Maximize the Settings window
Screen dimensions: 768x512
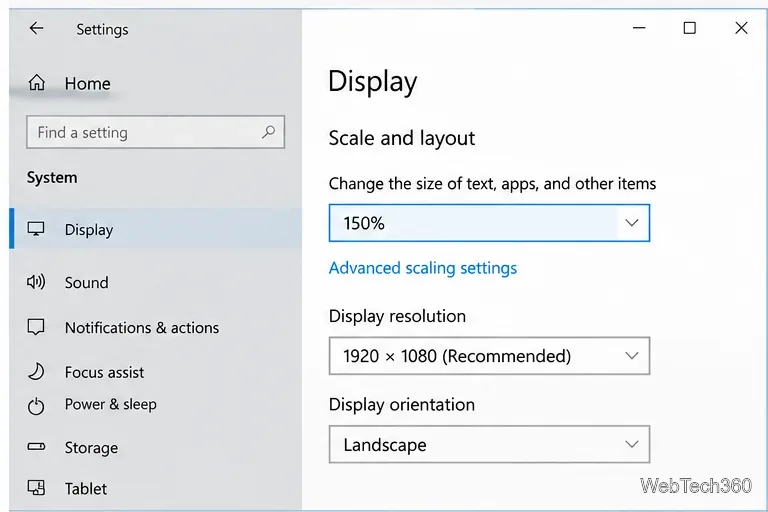(690, 28)
